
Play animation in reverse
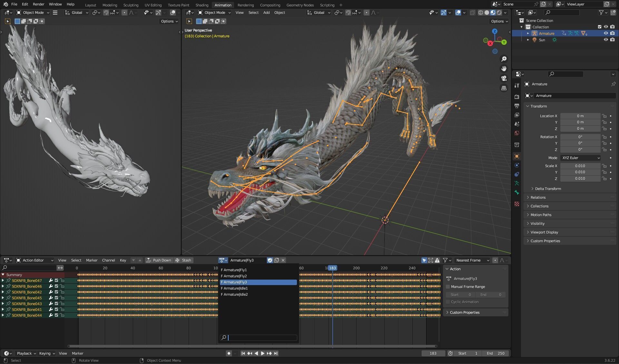(x=256, y=353)
